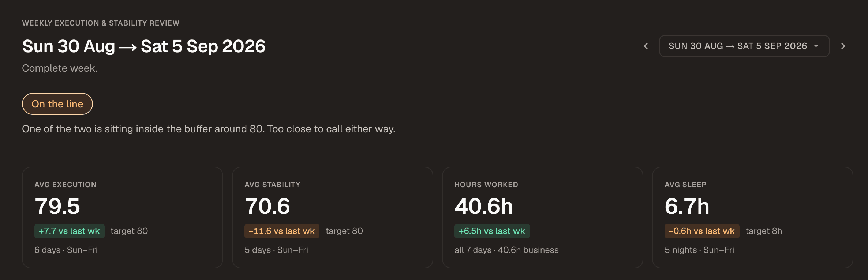The width and height of the screenshot is (868, 280).
Task: Open the Avg Stability card
Action: pos(333,217)
